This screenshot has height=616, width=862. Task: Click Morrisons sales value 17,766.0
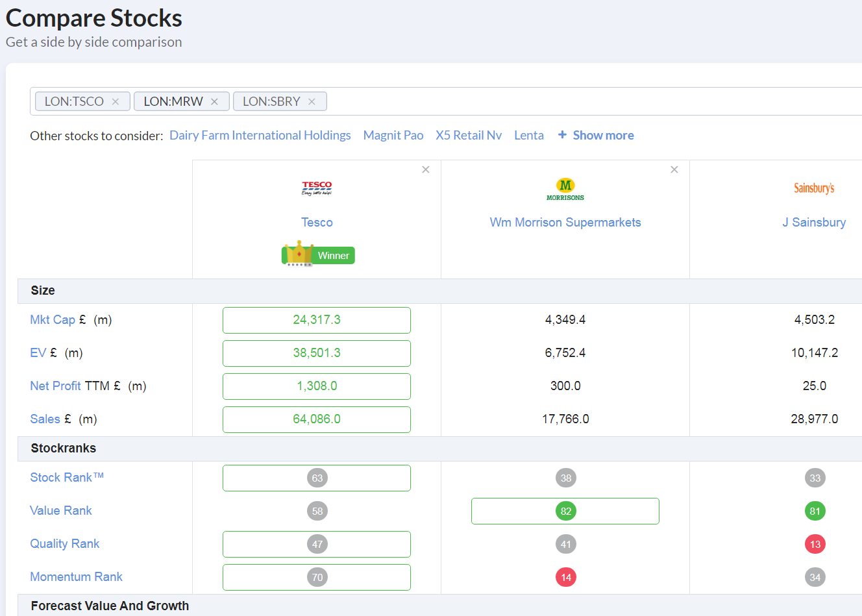pyautogui.click(x=565, y=419)
